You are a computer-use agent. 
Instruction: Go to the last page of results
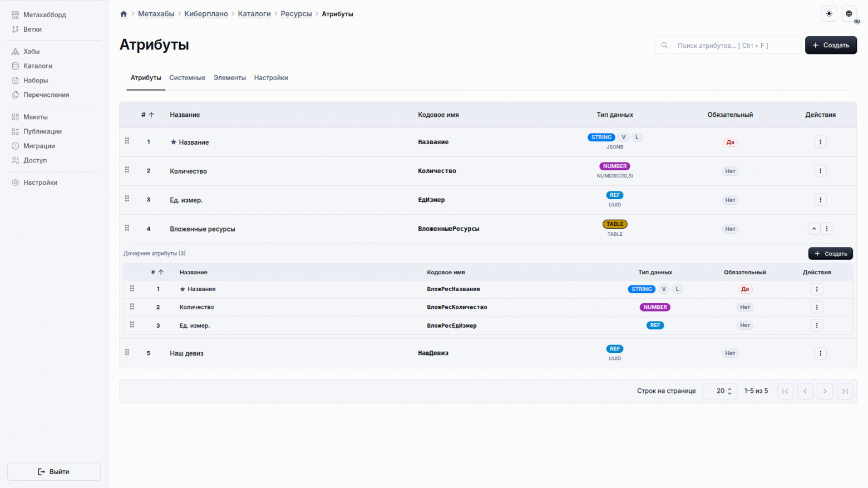845,391
